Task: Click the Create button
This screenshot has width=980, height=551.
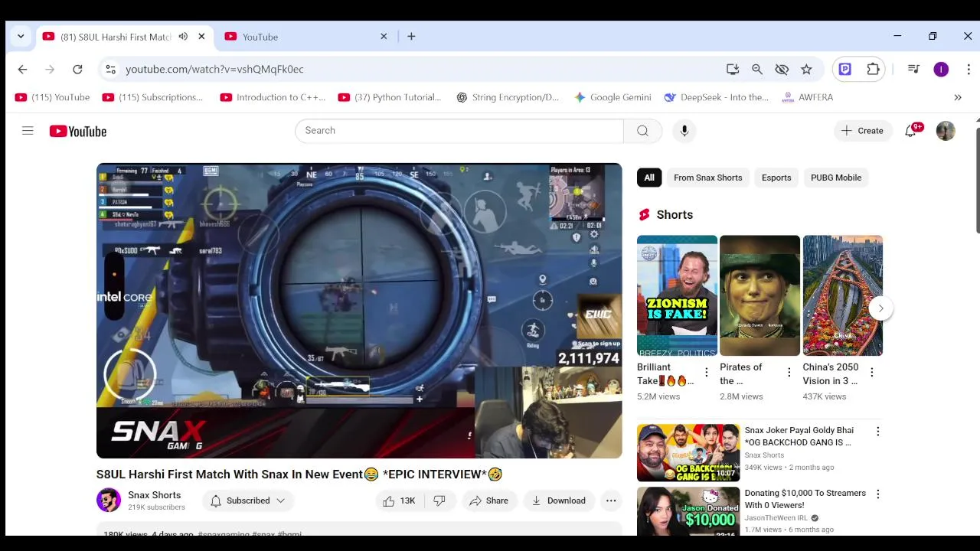Action: (863, 131)
